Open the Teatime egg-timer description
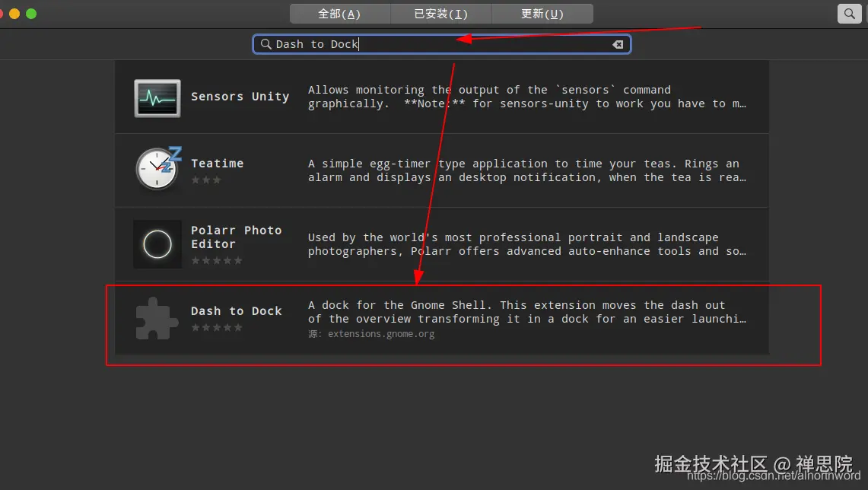The width and height of the screenshot is (868, 490). point(527,170)
